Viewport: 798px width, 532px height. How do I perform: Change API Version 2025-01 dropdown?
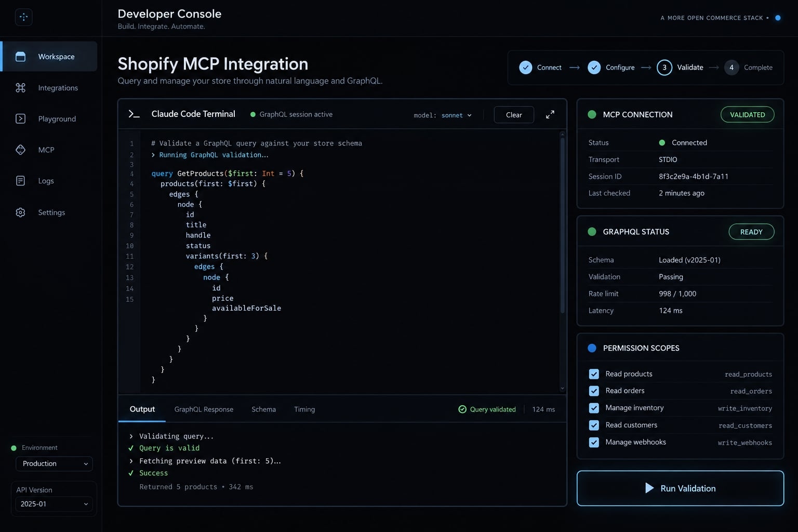54,504
